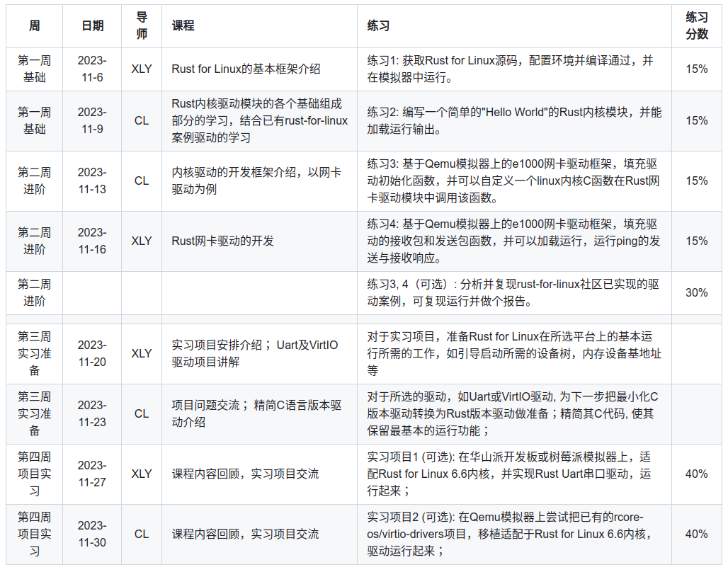Viewport: 728px width, 572px height.
Task: Click the 30% score cell
Action: 696,293
